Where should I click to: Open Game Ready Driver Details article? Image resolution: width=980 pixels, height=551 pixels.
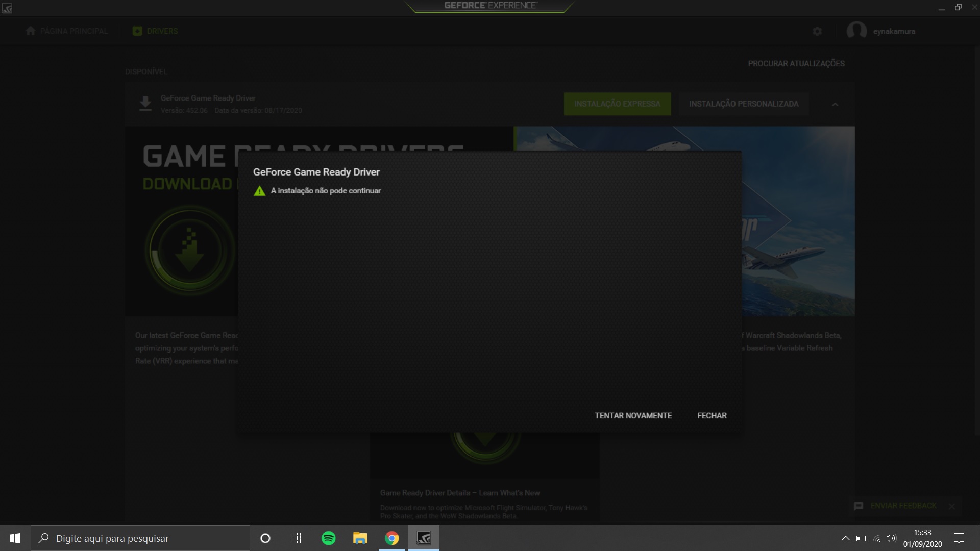[459, 493]
